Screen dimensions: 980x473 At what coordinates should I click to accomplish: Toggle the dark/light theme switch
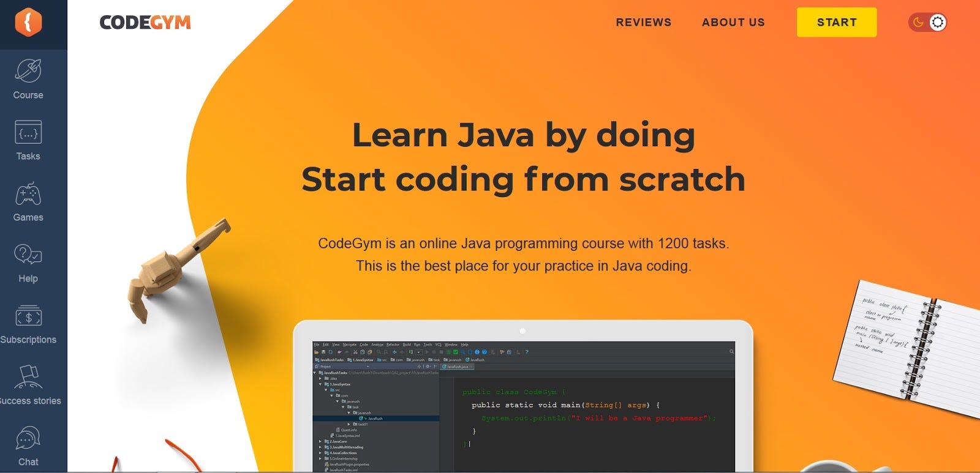pyautogui.click(x=927, y=23)
